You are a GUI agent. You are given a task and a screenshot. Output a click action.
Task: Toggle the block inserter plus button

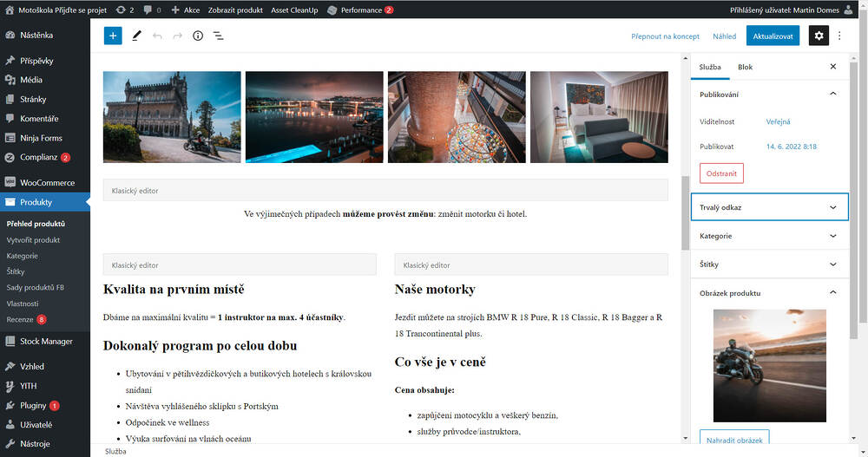click(x=113, y=36)
